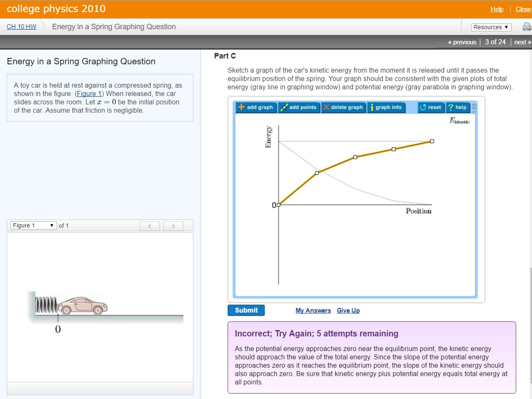Go to next problem
Screen dimensions: 532x399
522,42
